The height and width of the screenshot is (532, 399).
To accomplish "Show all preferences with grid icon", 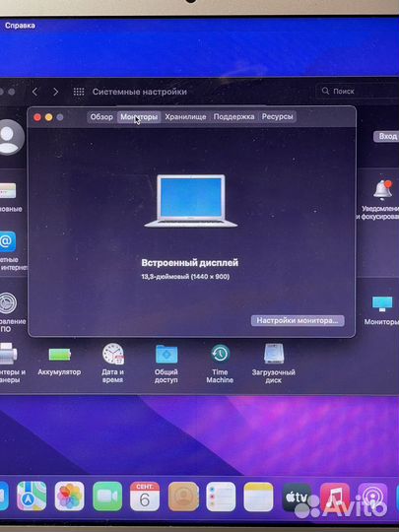I will click(x=79, y=92).
